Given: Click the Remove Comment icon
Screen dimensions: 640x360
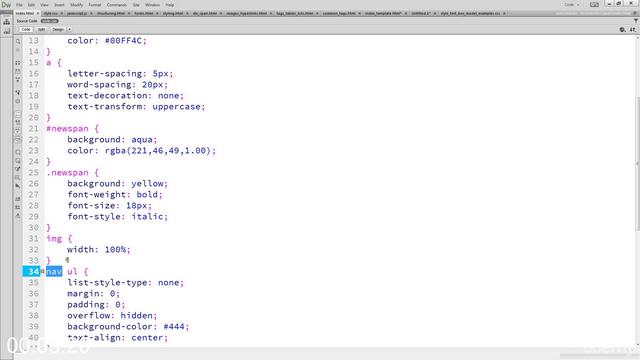Looking at the screenshot, I should [x=18, y=160].
